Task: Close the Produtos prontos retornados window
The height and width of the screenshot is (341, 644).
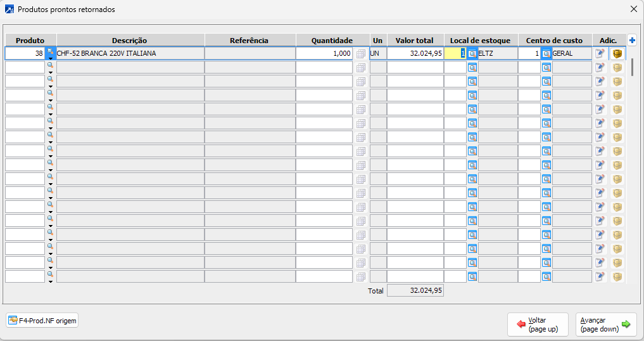Action: pos(634,9)
